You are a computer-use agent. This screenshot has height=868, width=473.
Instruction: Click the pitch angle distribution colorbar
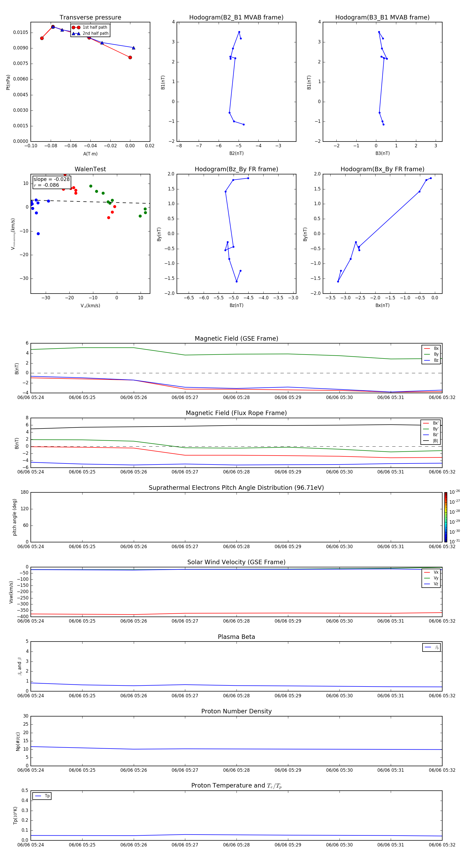coord(446,517)
